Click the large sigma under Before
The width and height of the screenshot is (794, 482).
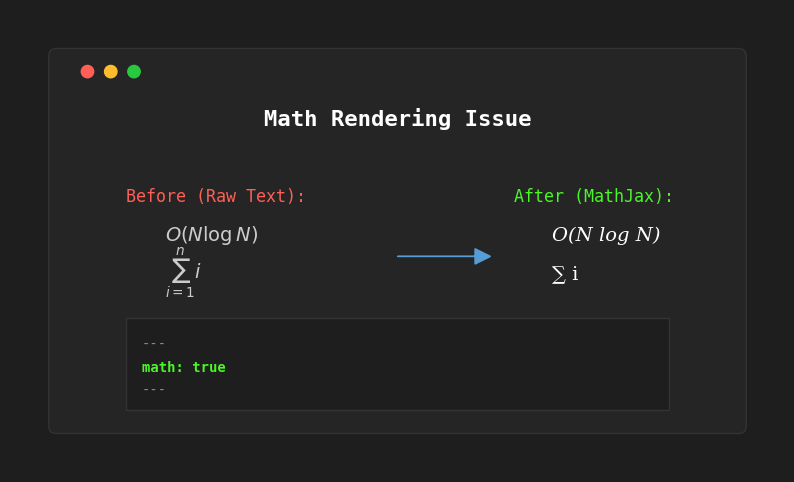(x=180, y=271)
